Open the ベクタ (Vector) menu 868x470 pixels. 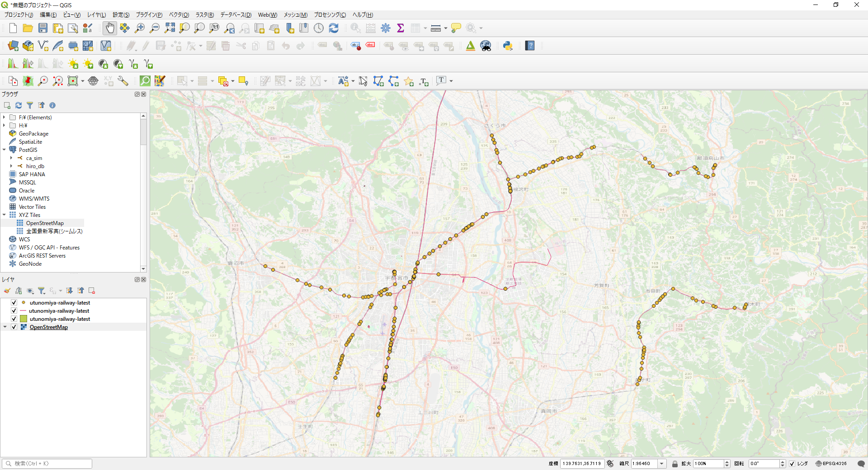coord(179,15)
